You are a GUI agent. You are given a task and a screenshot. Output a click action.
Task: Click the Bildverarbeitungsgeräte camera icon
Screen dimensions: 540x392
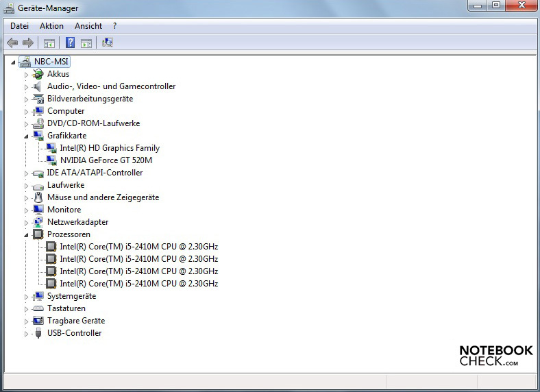click(x=38, y=99)
